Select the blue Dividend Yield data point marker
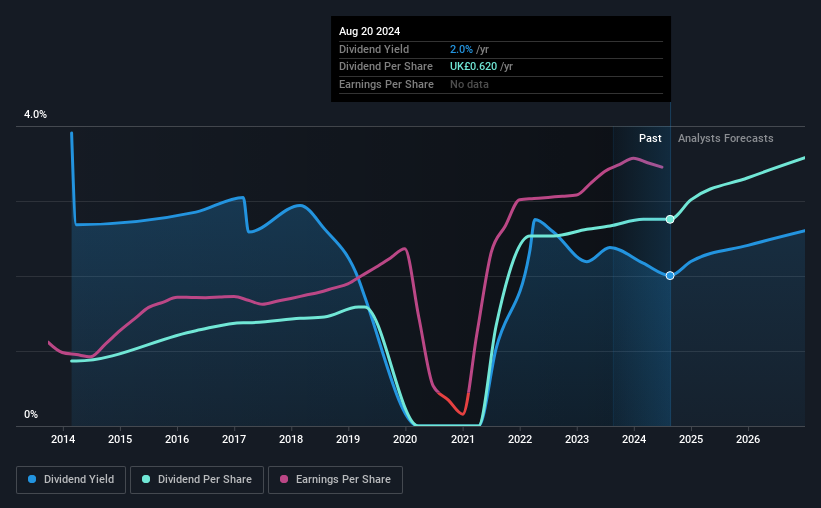The image size is (821, 508). tap(670, 275)
